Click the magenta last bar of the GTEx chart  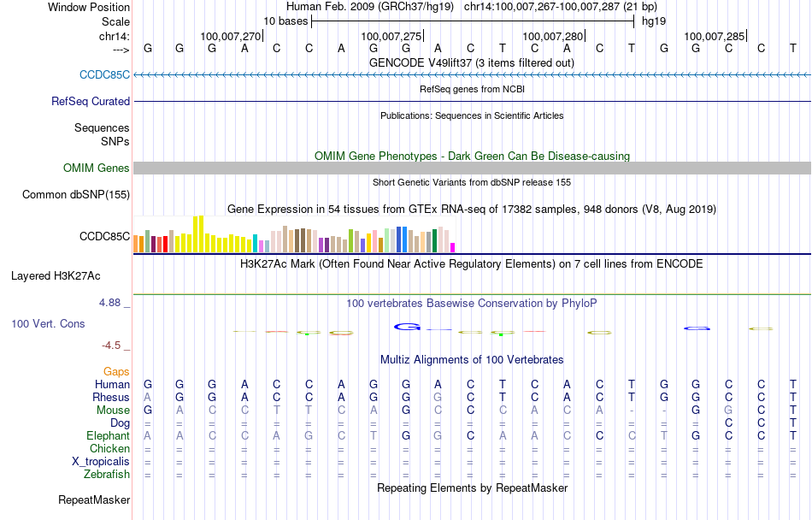coord(453,247)
